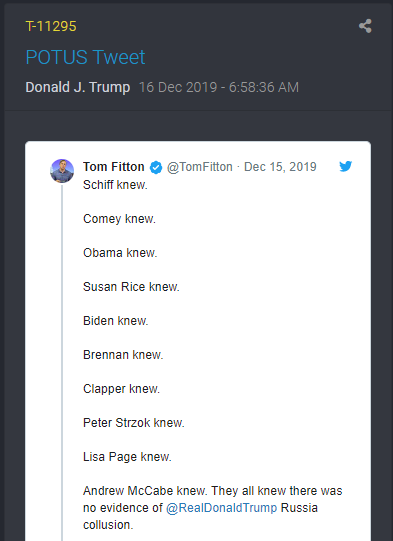Click the "Schiff knew." tweet line
Image resolution: width=393 pixels, height=541 pixels.
coord(115,185)
